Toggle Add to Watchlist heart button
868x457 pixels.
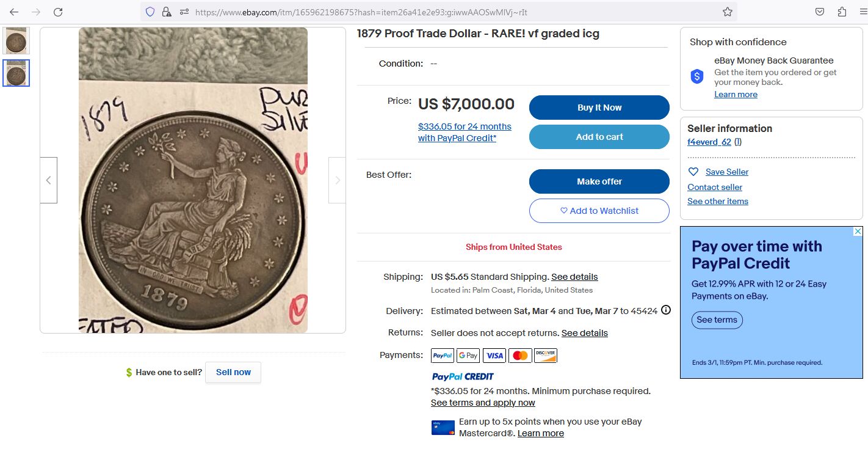599,211
